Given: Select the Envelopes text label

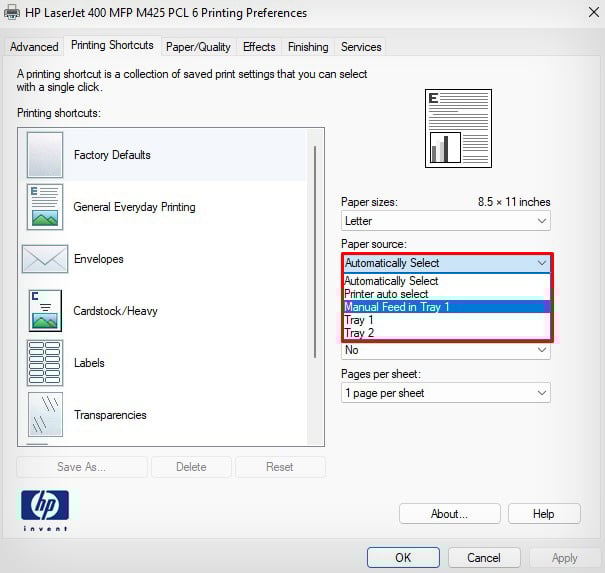Looking at the screenshot, I should tap(99, 259).
